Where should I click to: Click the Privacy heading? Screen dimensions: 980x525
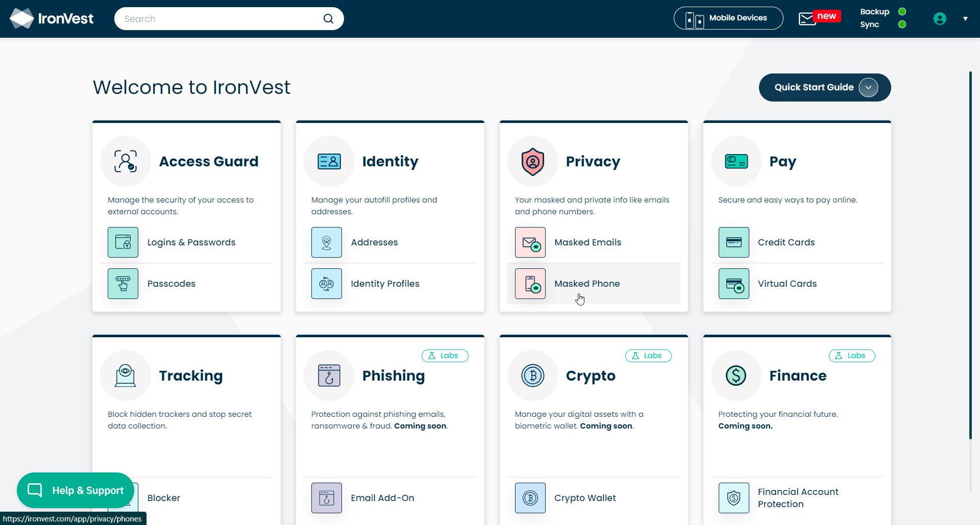click(x=593, y=162)
